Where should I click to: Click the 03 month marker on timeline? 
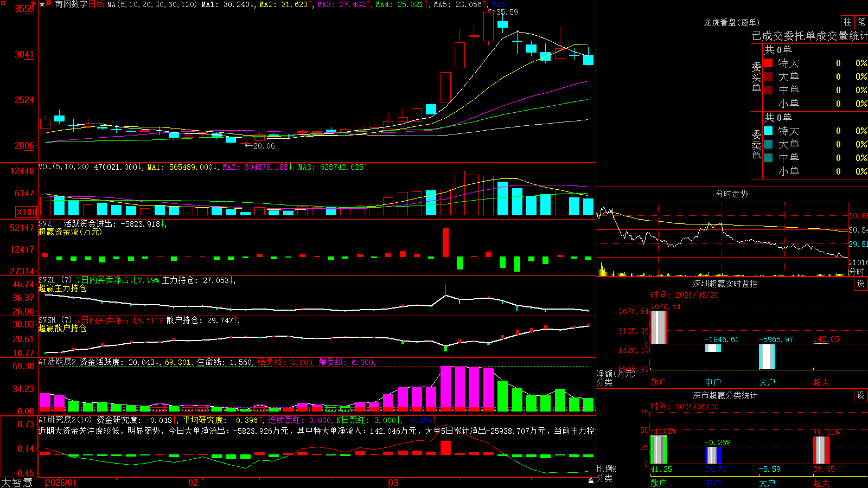[393, 483]
